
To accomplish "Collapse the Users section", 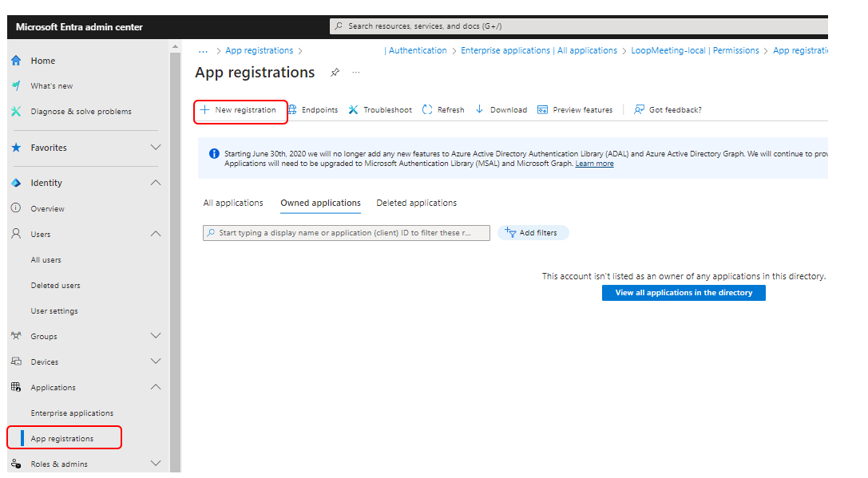I will tap(156, 234).
